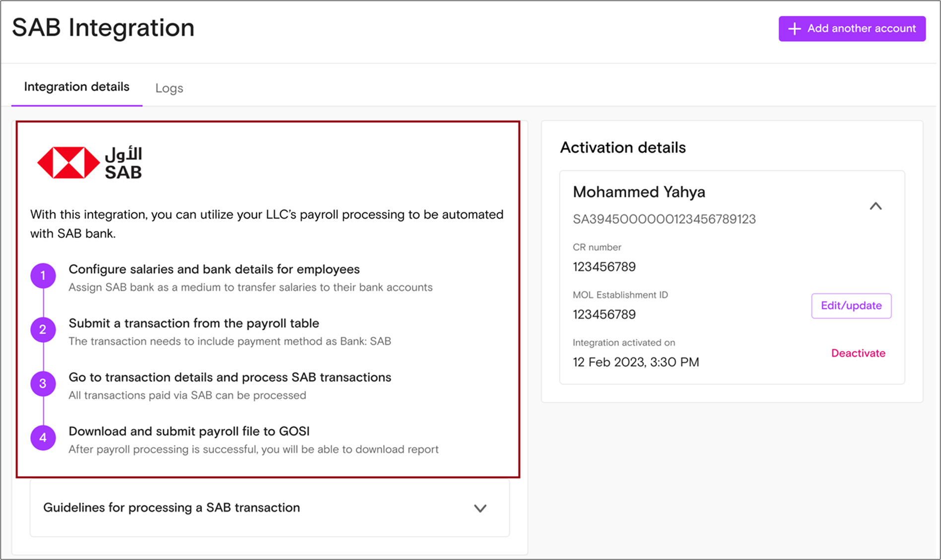Click the Activation details heading

[x=623, y=148]
